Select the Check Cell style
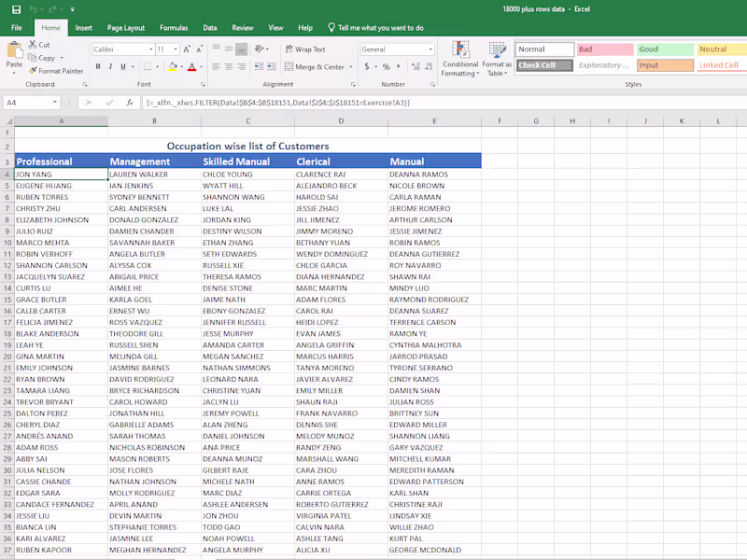 tap(543, 65)
